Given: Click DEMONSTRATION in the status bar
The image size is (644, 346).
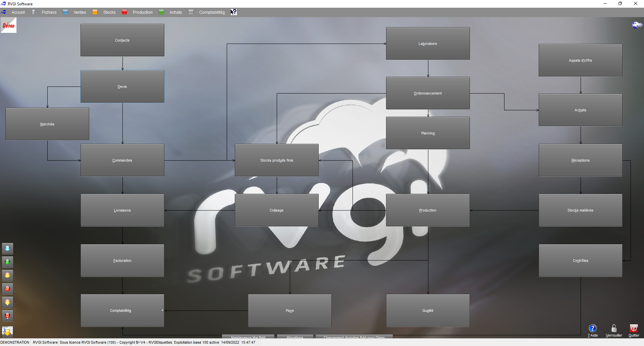Looking at the screenshot, I should click(15, 342).
